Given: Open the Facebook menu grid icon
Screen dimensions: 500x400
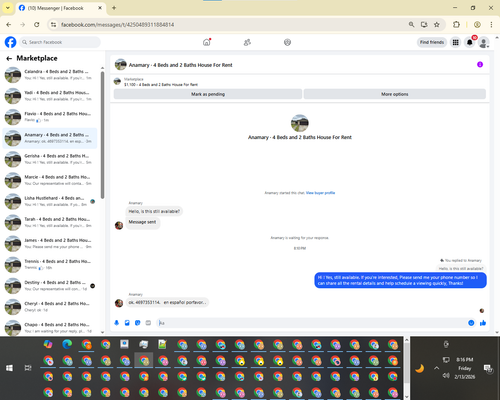Looking at the screenshot, I should tap(455, 42).
